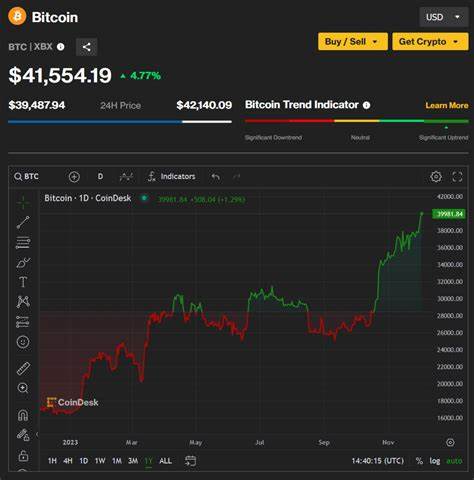
Task: Open the Buy / Sell dropdown
Action: tap(353, 42)
